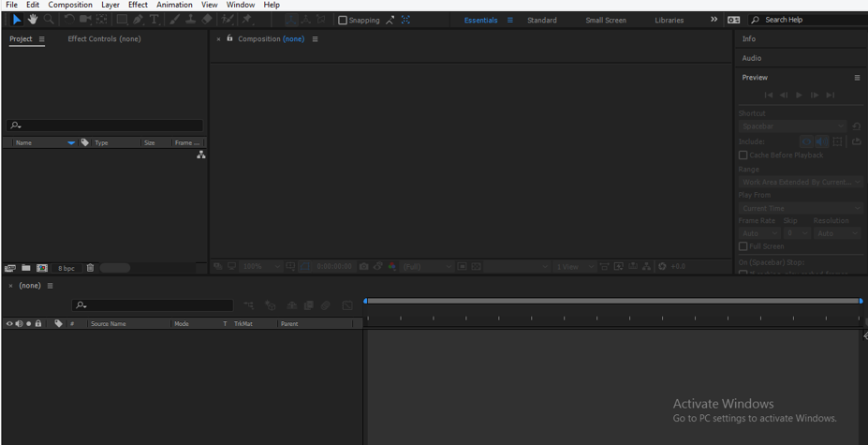
Task: Open the Graph Editor icon in timeline
Action: coord(347,305)
